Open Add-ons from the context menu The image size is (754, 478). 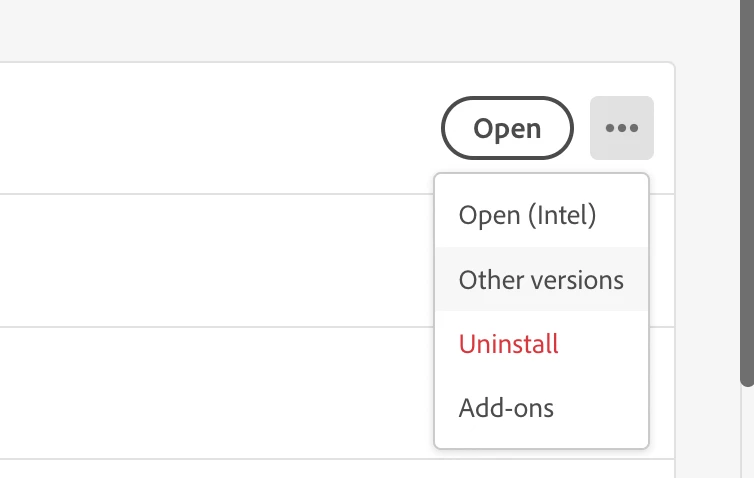(506, 408)
